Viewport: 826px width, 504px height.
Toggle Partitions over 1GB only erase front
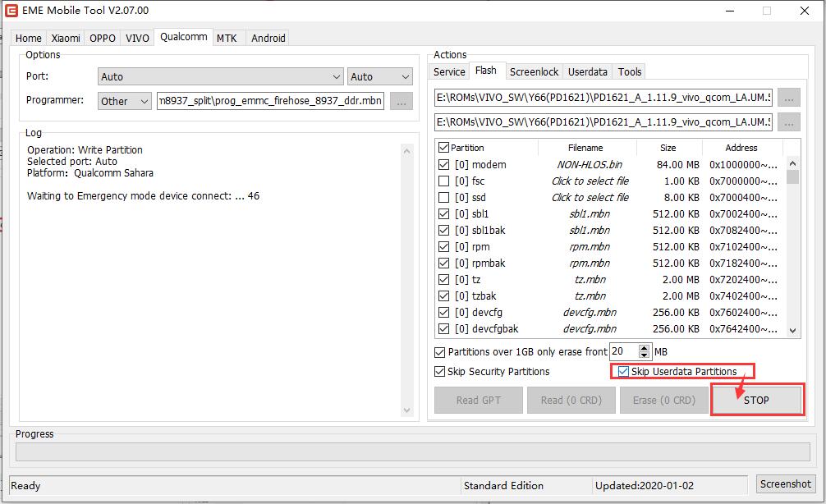click(x=439, y=352)
